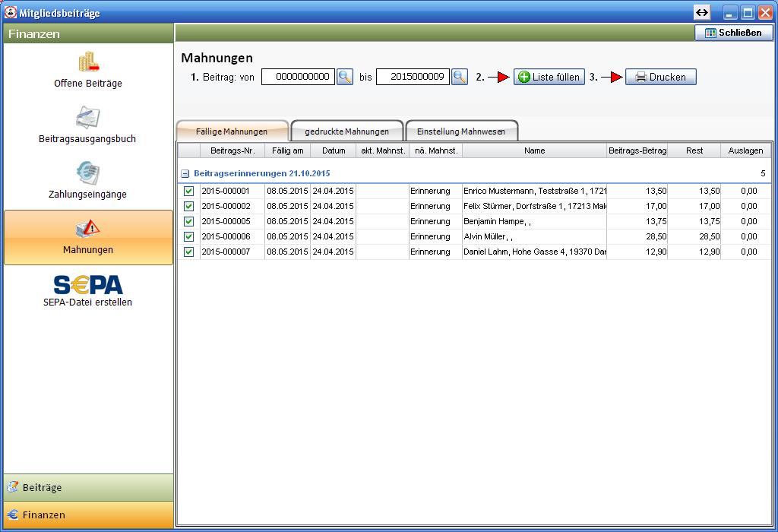Click the Schließen button

tap(733, 33)
